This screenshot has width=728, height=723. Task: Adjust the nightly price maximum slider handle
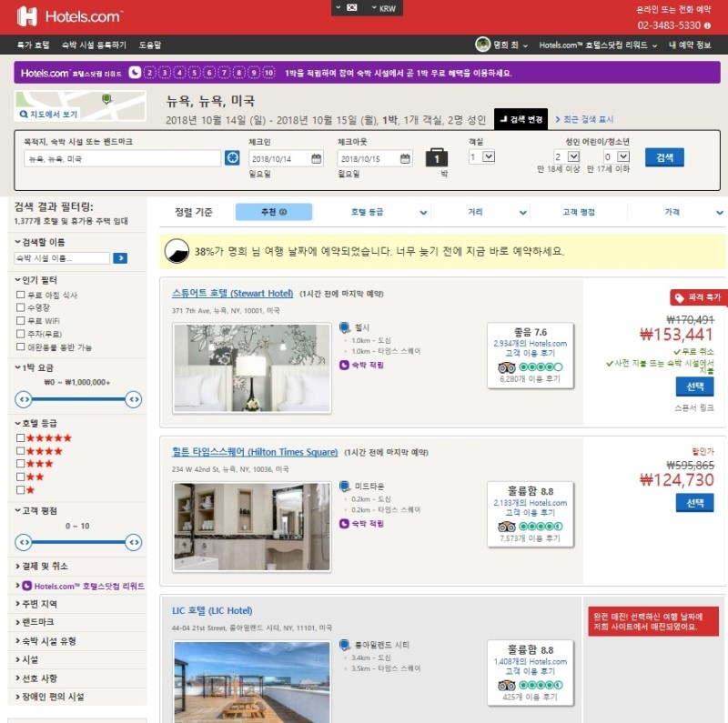[133, 399]
